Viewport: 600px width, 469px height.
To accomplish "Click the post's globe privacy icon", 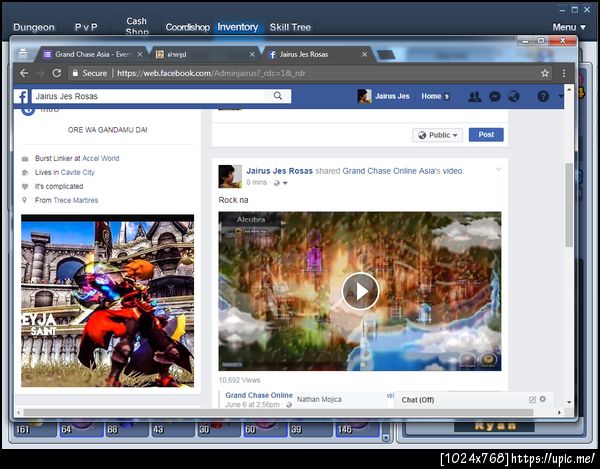I will click(x=277, y=183).
